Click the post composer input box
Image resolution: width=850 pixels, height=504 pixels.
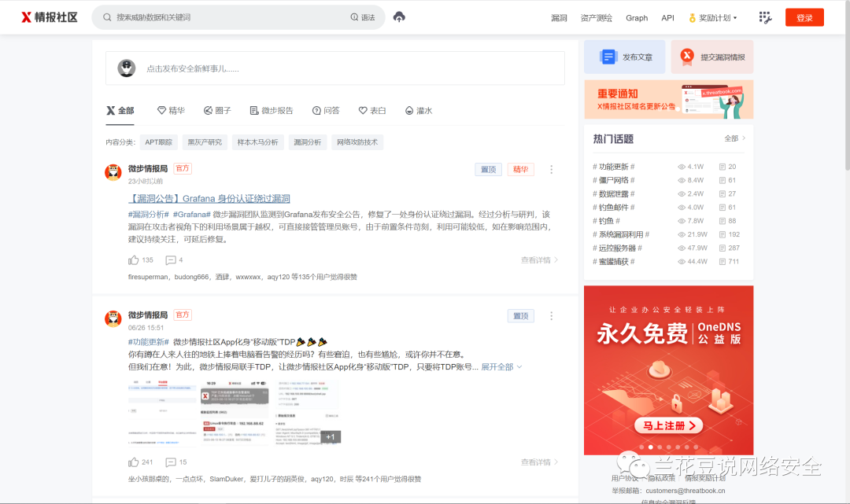[335, 68]
